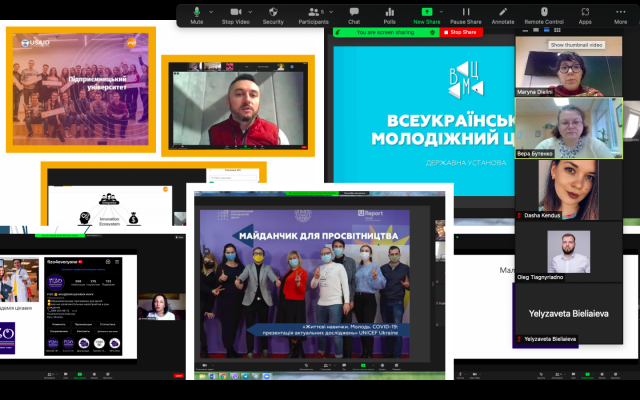Select Maryna Dielini's video thumbnail
Image resolution: width=640 pixels, height=400 pixels.
point(569,66)
